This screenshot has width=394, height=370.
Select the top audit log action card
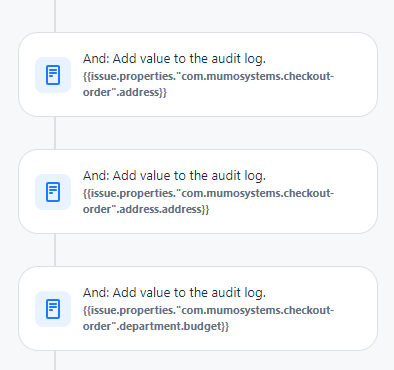click(198, 75)
